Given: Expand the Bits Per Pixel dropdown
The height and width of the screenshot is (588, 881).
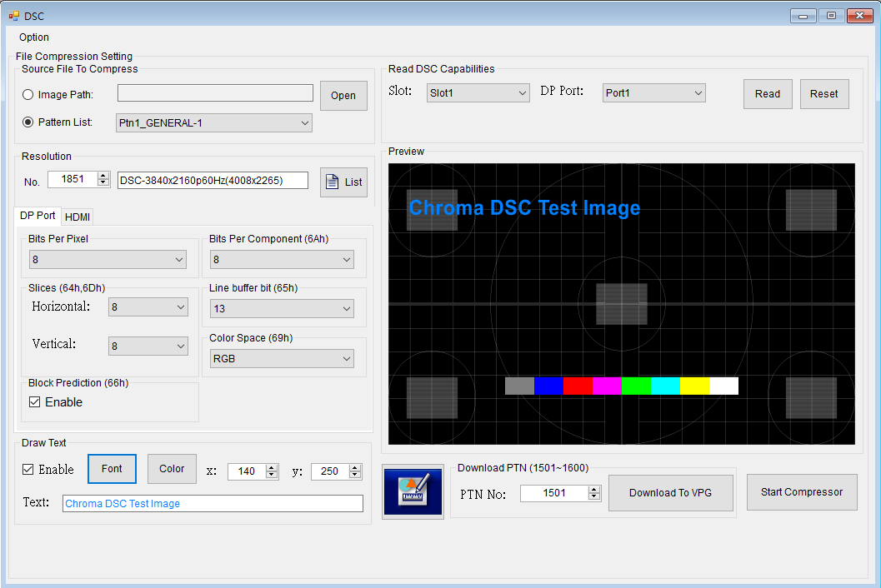Looking at the screenshot, I should click(108, 260).
